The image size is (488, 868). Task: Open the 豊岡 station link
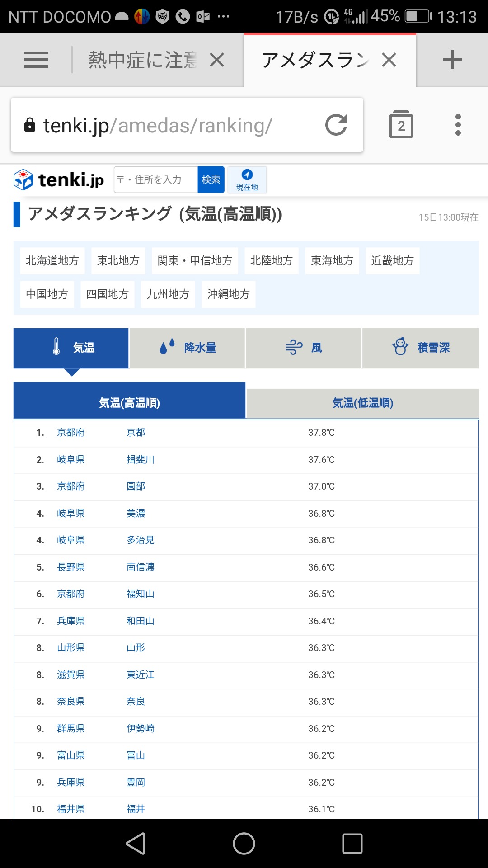coord(136,783)
